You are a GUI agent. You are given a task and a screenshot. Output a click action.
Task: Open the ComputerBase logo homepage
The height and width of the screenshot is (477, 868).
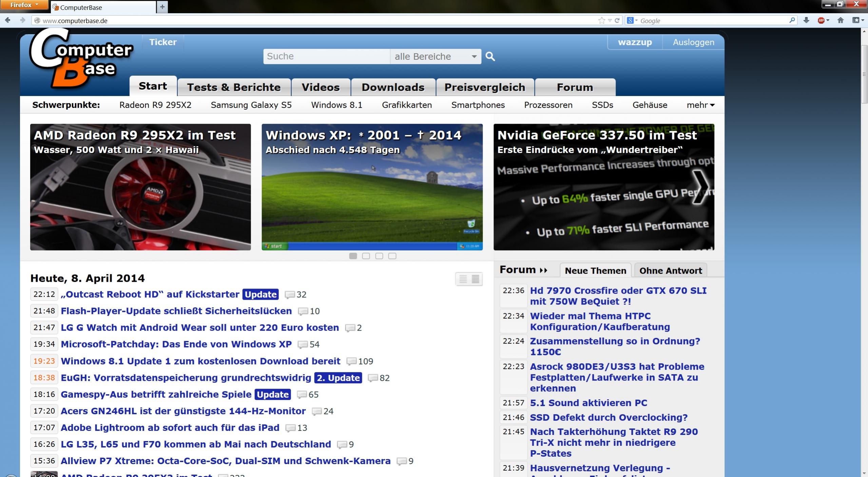80,58
